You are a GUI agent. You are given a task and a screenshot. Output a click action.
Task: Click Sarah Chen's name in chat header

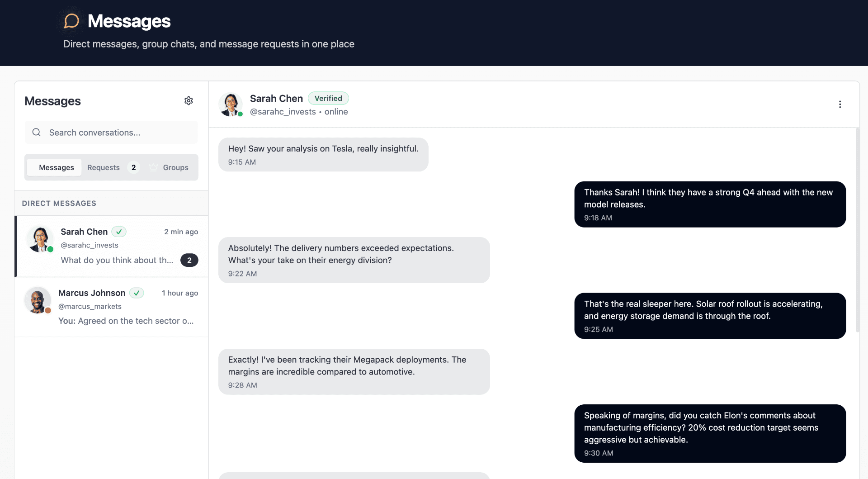coord(276,99)
